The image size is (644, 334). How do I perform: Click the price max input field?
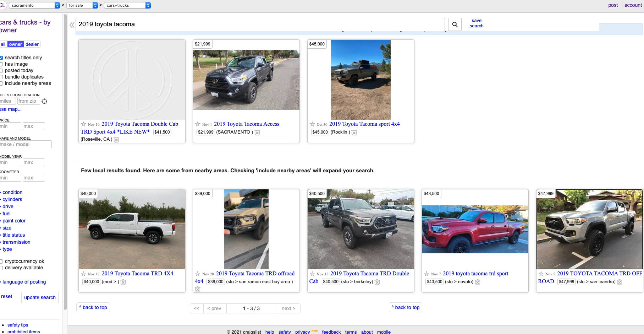34,126
